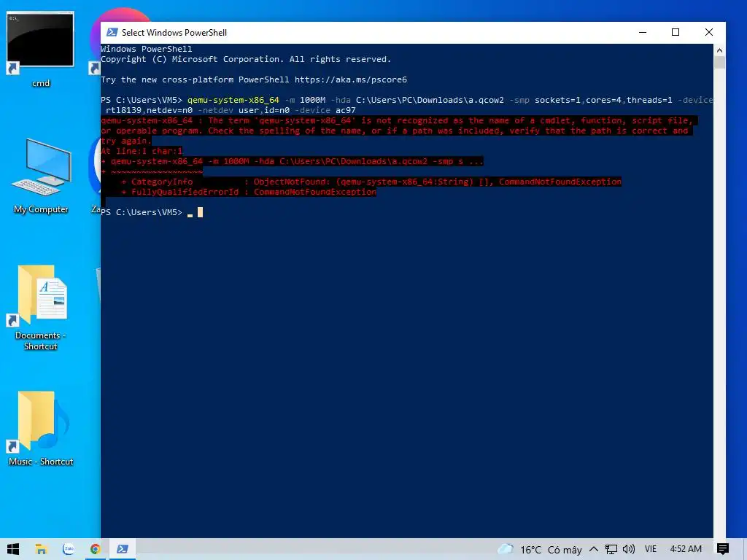The image size is (747, 560).
Task: Minimize the PowerShell window
Action: point(643,32)
